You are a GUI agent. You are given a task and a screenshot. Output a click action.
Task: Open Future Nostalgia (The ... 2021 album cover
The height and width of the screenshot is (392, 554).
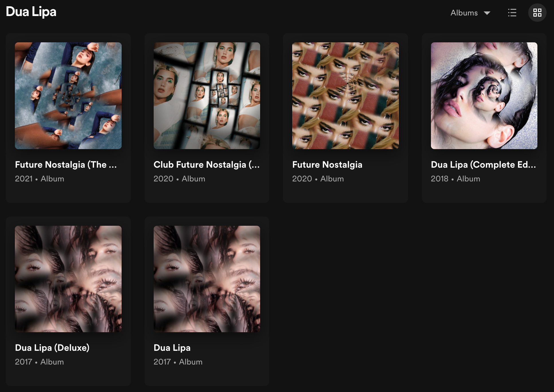68,96
